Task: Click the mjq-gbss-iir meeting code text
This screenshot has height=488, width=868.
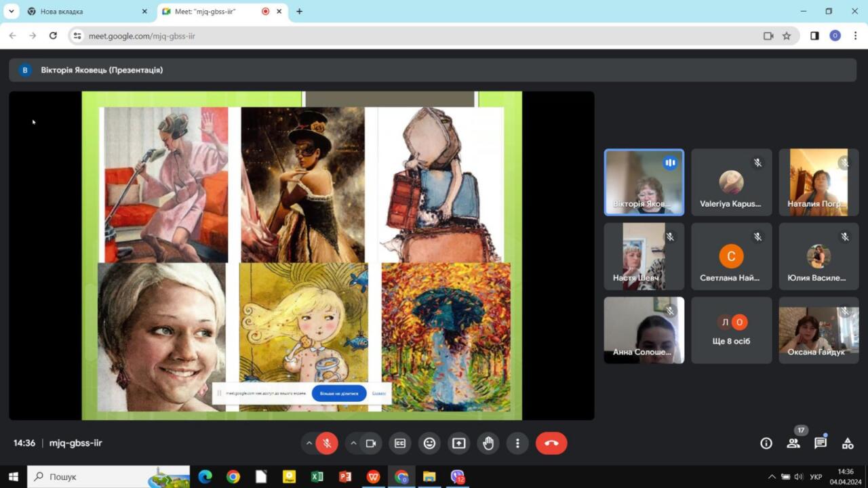Action: point(76,443)
